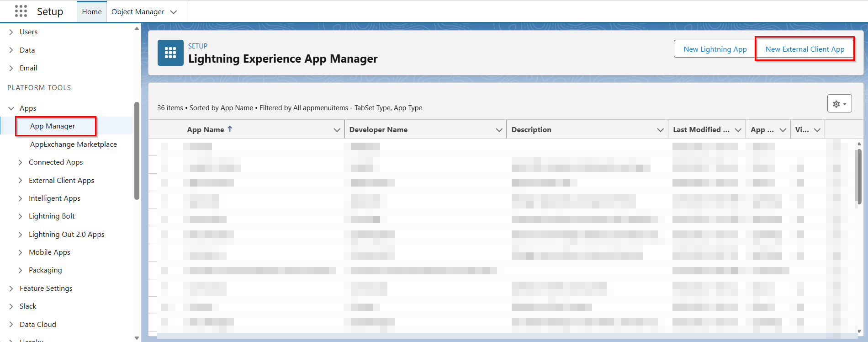Viewport: 868px width, 342px height.
Task: Open Developer Name column dropdown
Action: click(x=499, y=130)
